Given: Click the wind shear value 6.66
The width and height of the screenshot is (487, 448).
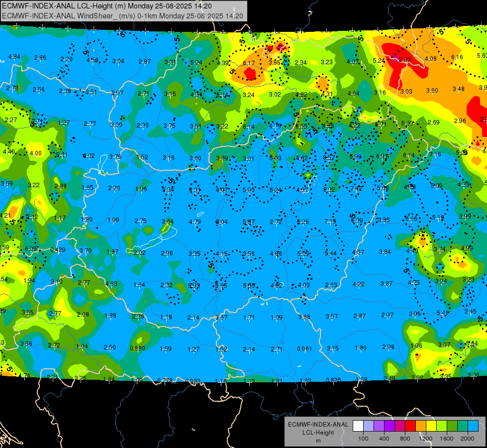Looking at the screenshot, I should [x=411, y=219].
